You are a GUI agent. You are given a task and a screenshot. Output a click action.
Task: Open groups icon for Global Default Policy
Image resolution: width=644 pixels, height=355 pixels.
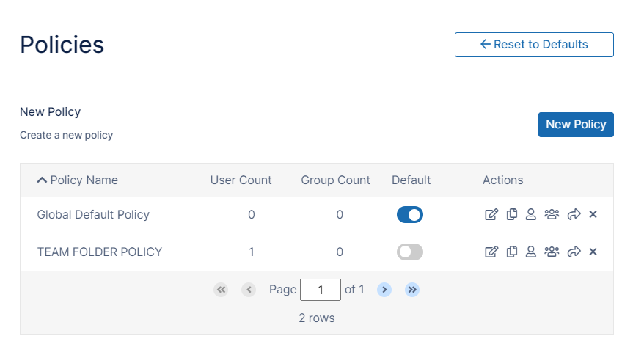tap(552, 214)
